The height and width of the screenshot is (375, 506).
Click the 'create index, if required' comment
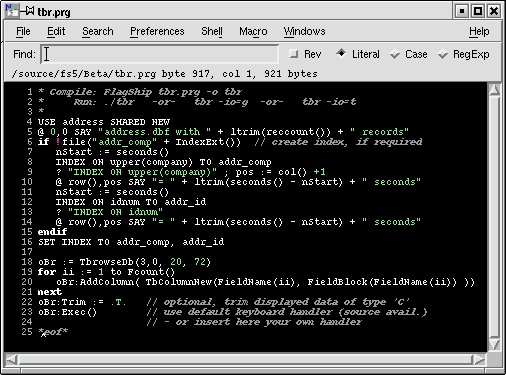pyautogui.click(x=338, y=142)
